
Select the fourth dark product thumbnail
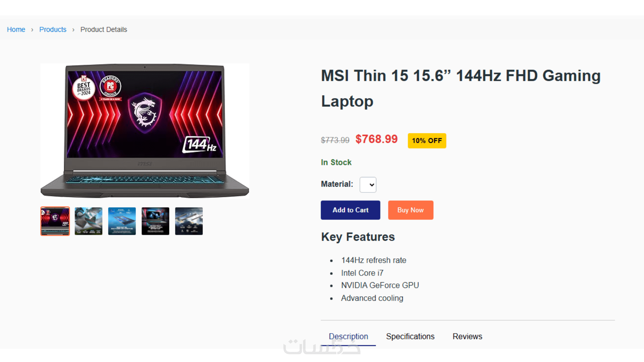coord(155,221)
